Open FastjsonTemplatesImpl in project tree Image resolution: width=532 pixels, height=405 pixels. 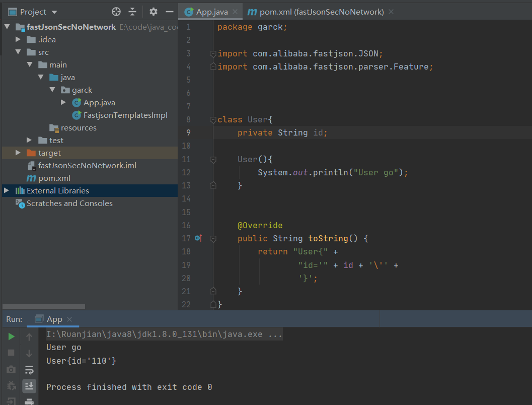(125, 115)
